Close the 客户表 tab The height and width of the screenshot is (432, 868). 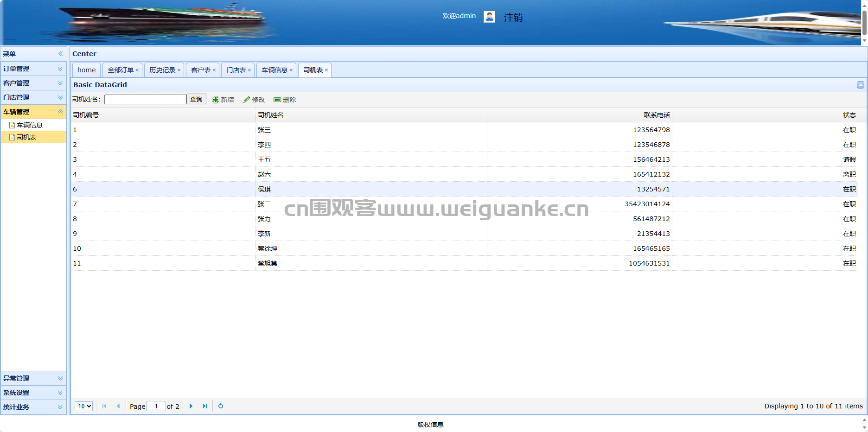(214, 70)
